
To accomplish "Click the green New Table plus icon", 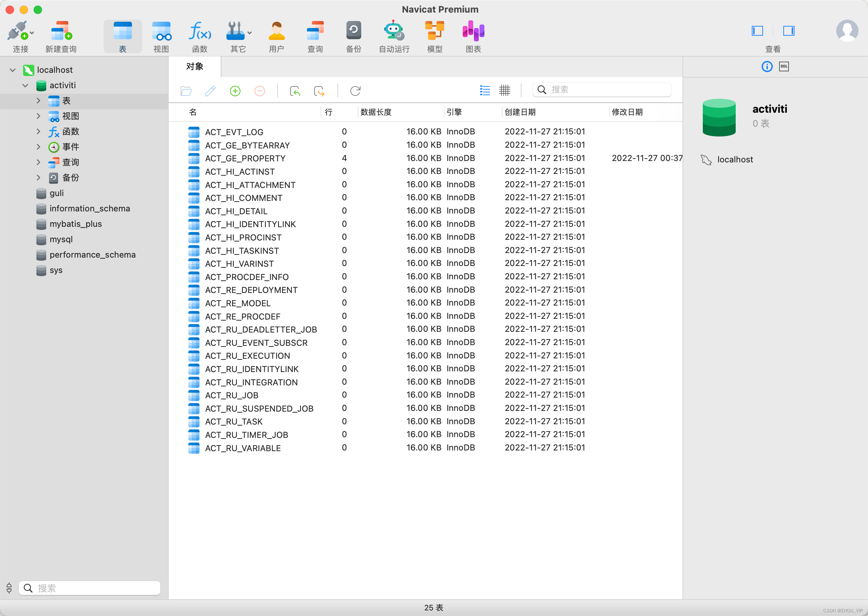I will coord(235,91).
